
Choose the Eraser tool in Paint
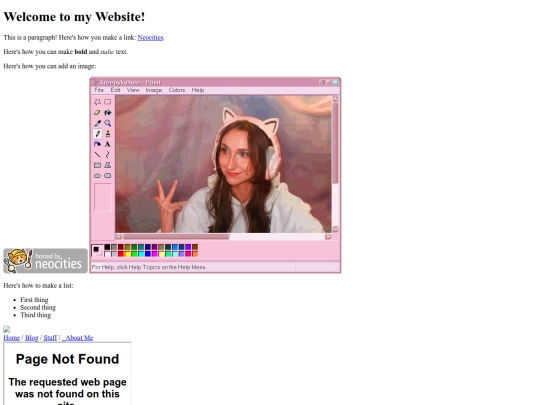point(97,113)
